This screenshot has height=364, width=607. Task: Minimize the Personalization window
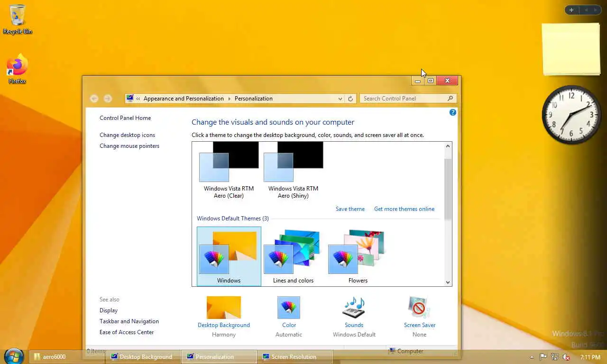coord(418,81)
